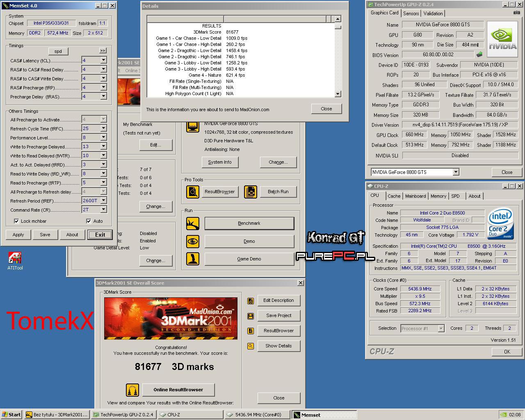Click the display adapter monitor icon in 3DMark
The image size is (525, 420).
(x=193, y=126)
